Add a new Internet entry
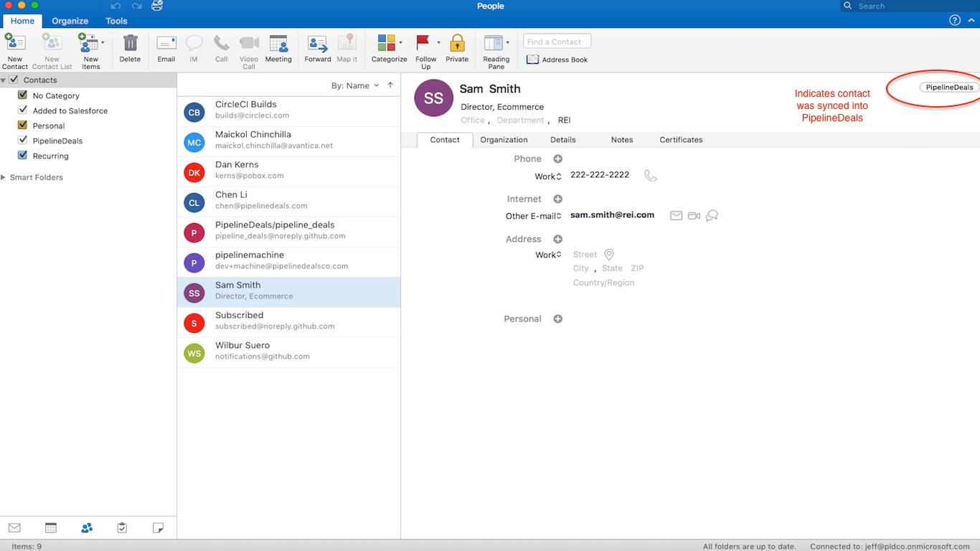980x551 pixels. [x=557, y=199]
